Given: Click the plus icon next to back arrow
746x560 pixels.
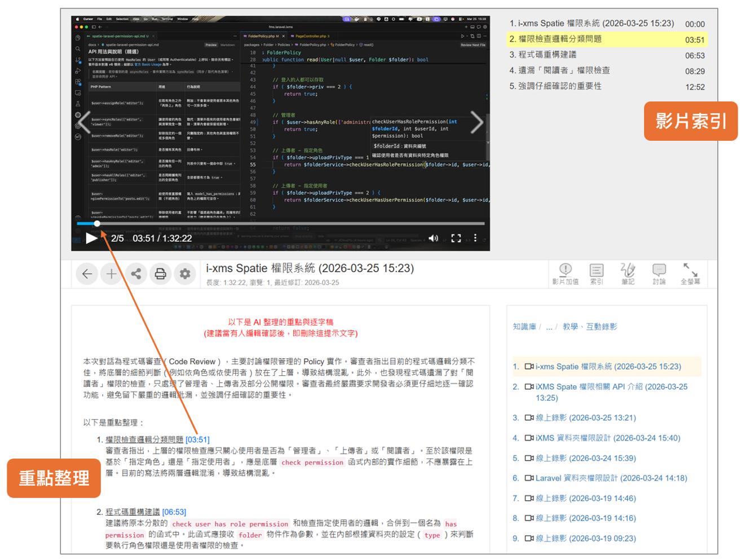Looking at the screenshot, I should (x=111, y=274).
